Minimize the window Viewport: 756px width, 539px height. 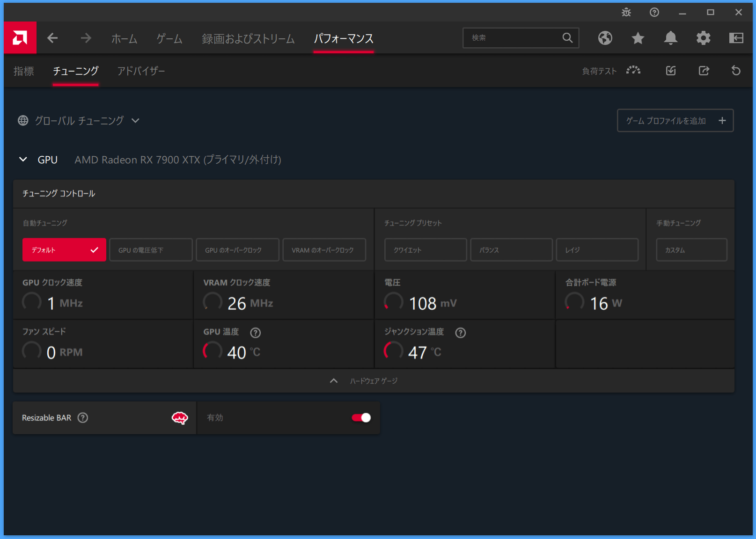(683, 13)
